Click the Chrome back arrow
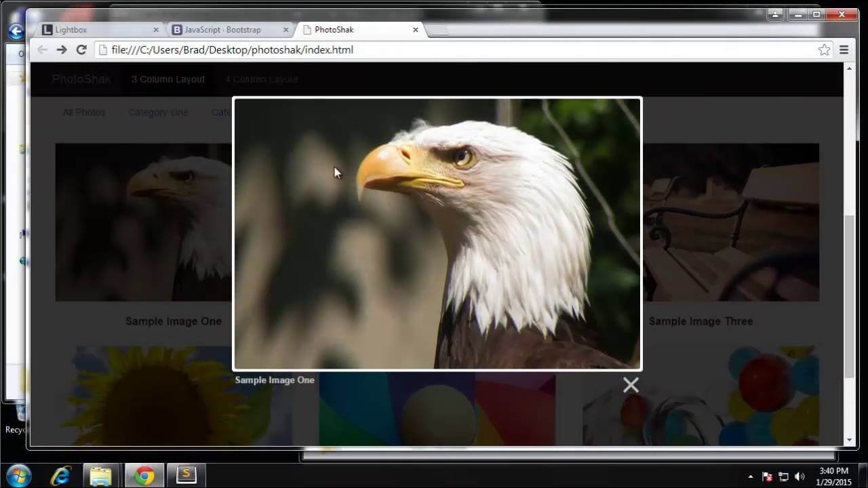The height and width of the screenshot is (488, 868). [42, 49]
